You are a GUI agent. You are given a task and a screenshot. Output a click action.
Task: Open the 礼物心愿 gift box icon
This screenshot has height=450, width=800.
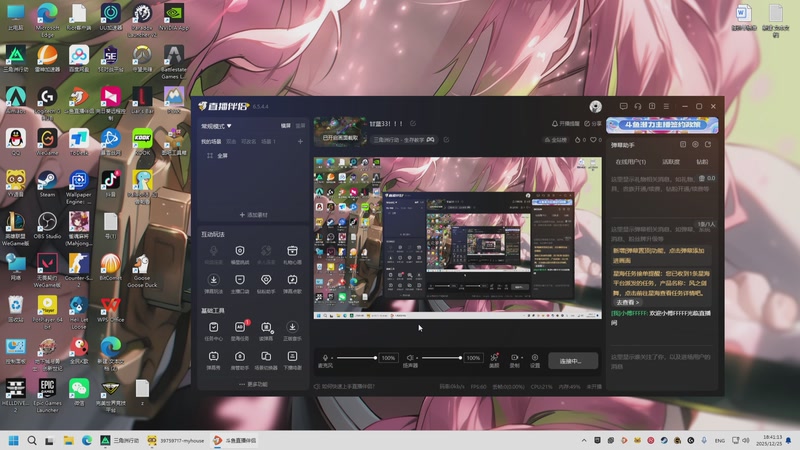coord(292,254)
